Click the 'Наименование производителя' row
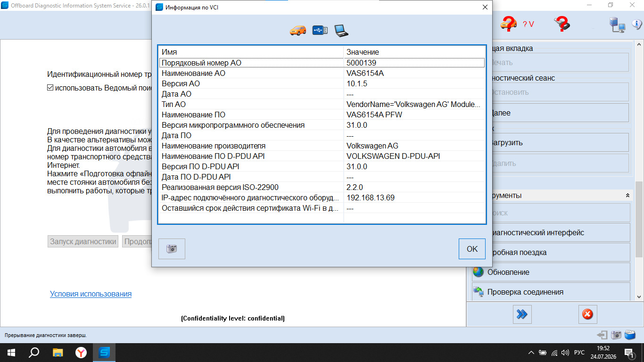The image size is (644, 362). click(322, 146)
